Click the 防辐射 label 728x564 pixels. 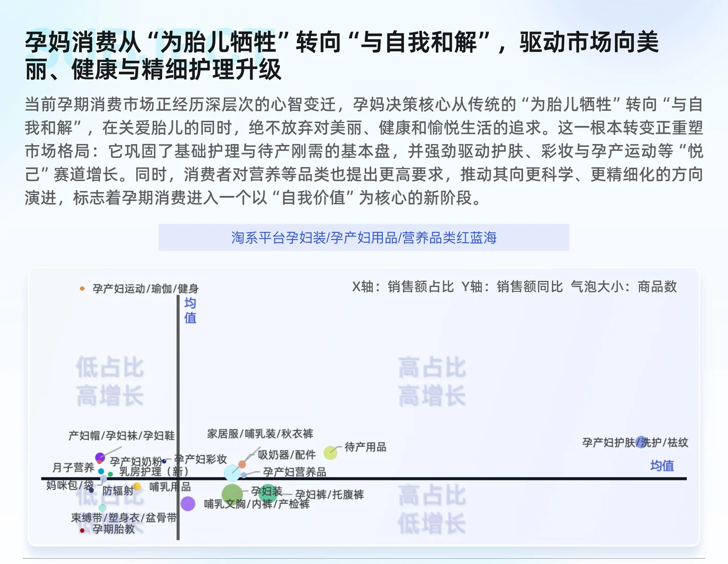tap(118, 491)
